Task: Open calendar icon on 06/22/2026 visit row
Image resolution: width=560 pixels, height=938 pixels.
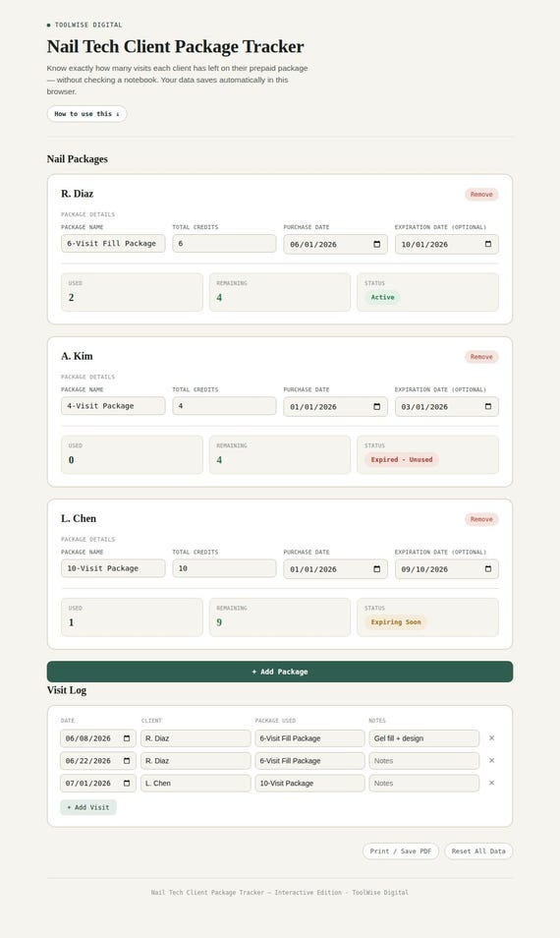Action: 127,761
